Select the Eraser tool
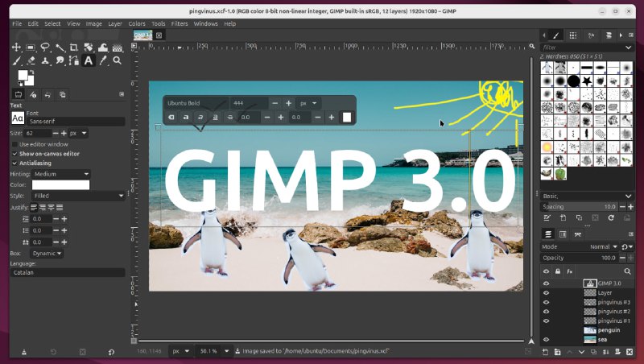The image size is (644, 364). [x=31, y=61]
